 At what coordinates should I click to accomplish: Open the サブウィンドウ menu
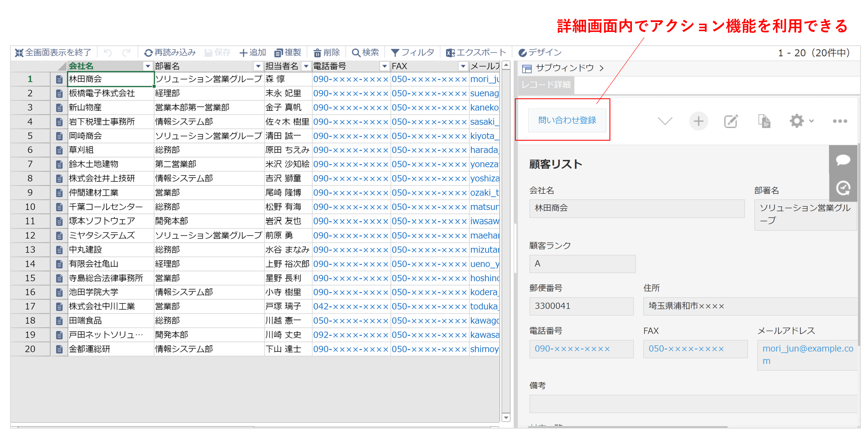[563, 68]
